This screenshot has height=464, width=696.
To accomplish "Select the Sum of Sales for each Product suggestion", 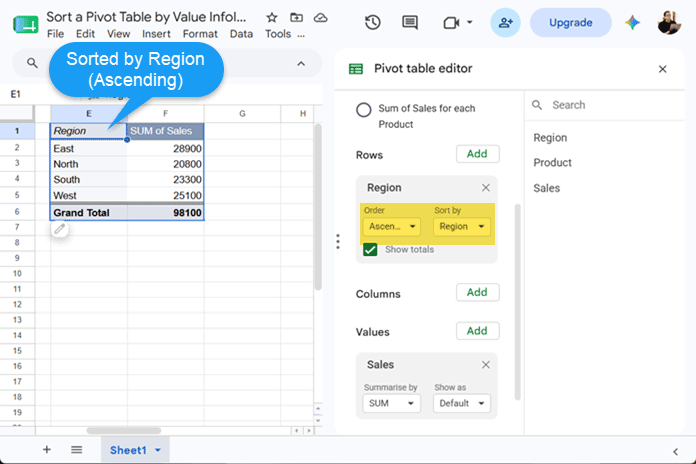I will [x=364, y=110].
